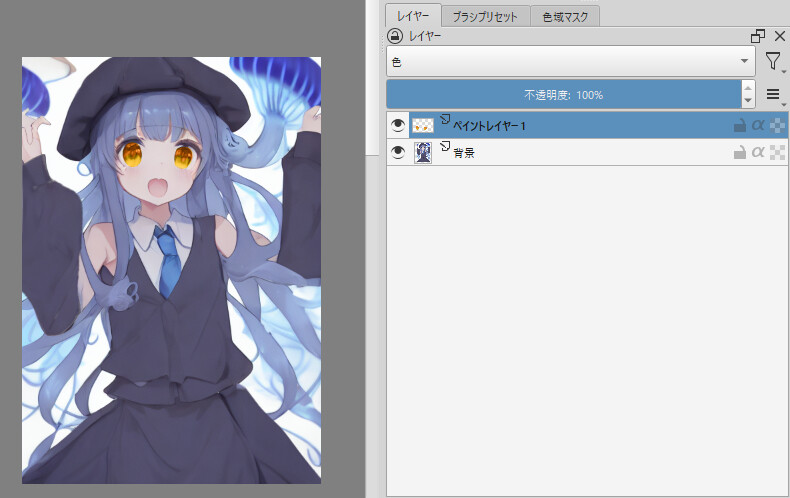Select the 背景 layer name
The width and height of the screenshot is (790, 498).
click(464, 153)
